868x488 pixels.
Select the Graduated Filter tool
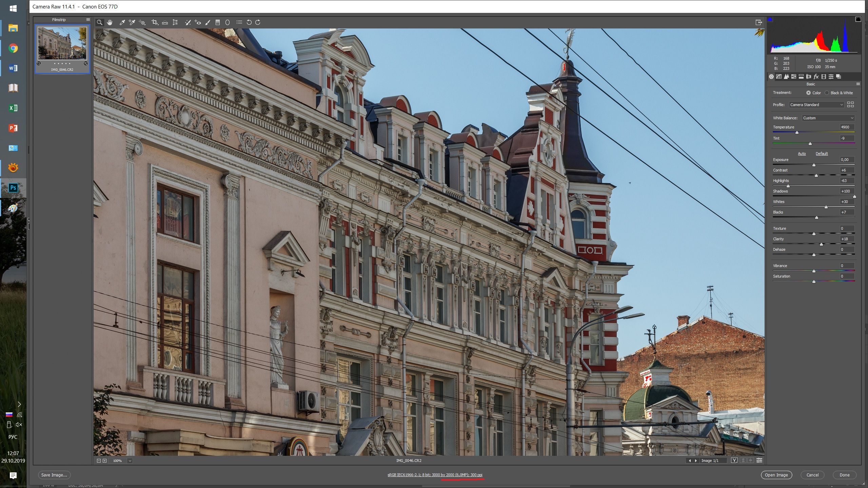[218, 22]
